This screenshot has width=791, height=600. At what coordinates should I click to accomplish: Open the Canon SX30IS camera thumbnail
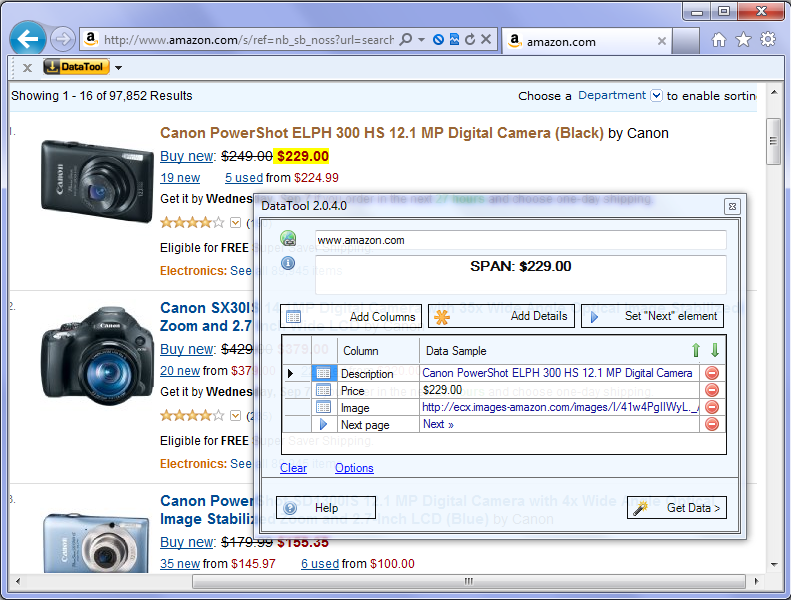point(97,356)
